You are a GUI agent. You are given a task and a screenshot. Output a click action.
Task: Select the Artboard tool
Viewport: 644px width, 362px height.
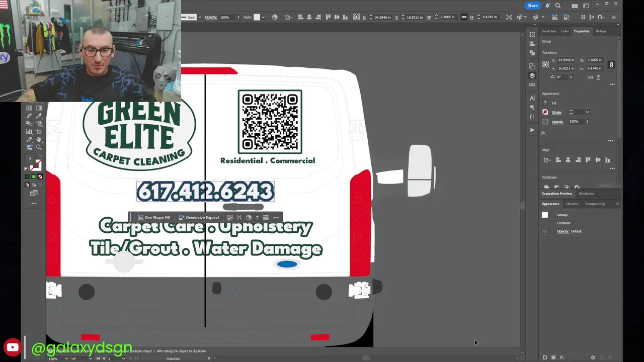pos(39,131)
